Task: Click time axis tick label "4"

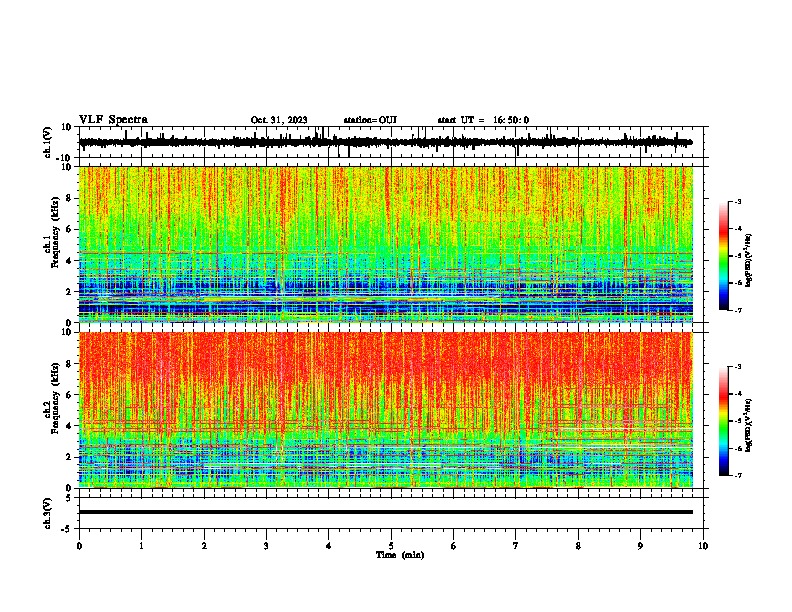Action: tap(329, 546)
